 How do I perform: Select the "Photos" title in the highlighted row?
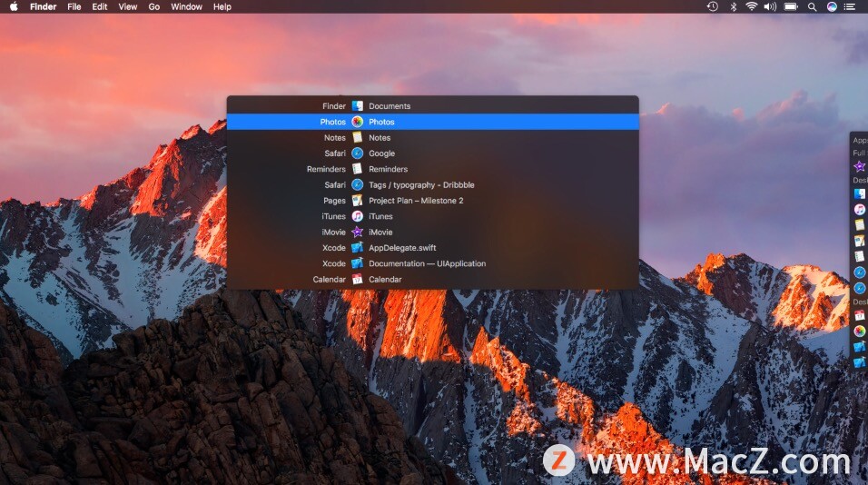click(381, 122)
